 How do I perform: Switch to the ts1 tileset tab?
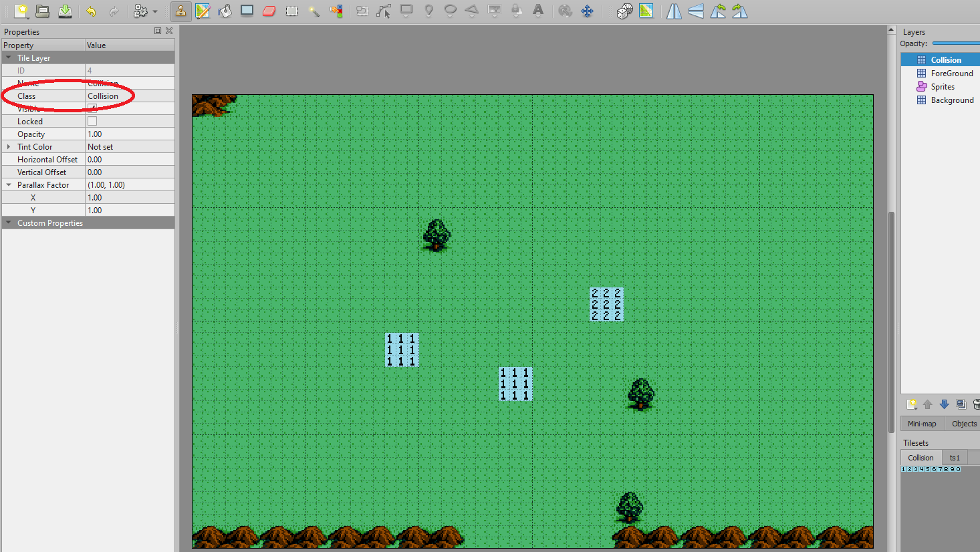(x=954, y=458)
